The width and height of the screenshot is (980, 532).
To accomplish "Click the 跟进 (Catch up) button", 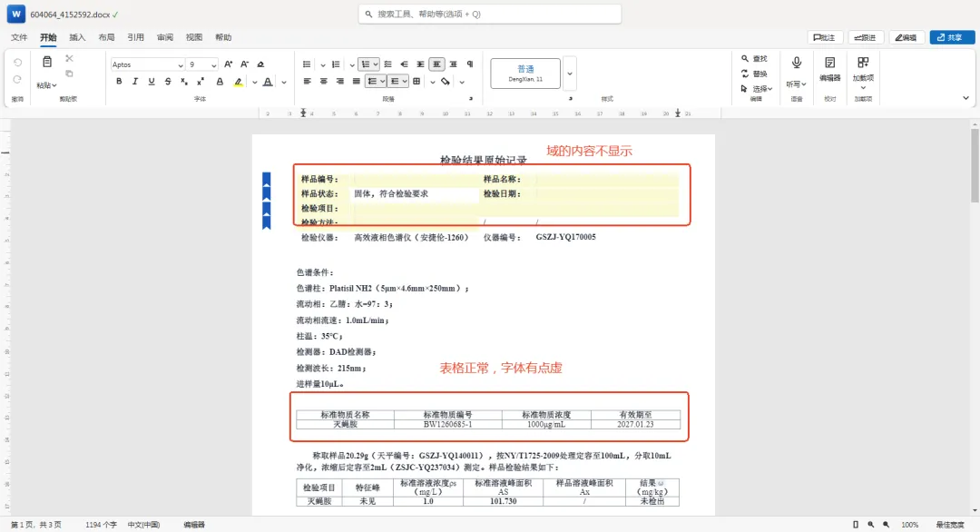I will coord(865,37).
